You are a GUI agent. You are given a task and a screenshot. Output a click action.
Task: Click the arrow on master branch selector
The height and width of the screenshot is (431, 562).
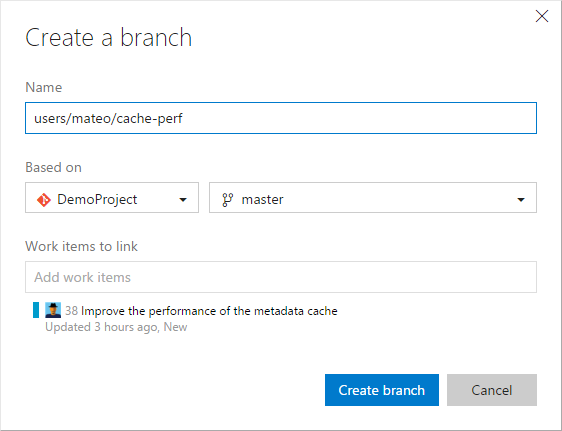coord(521,200)
